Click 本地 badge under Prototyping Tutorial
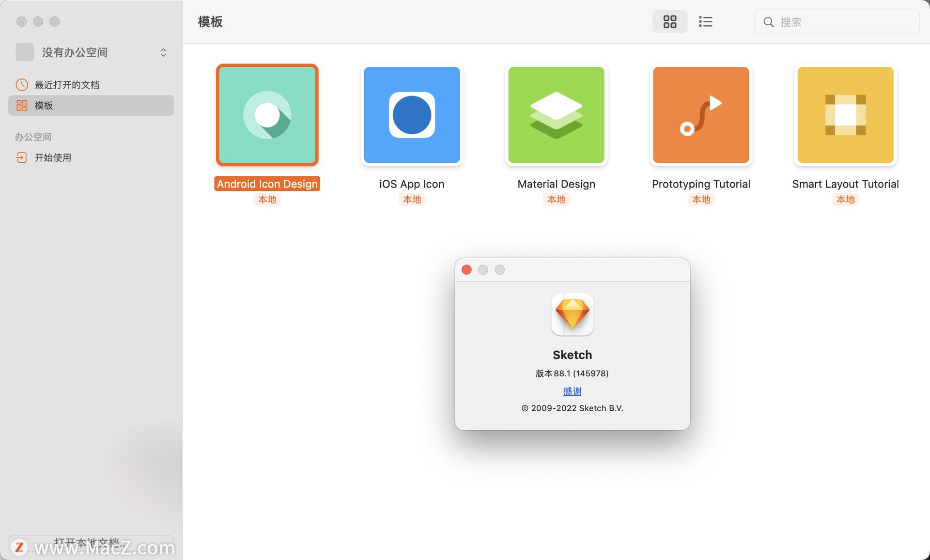930x560 pixels. pyautogui.click(x=701, y=200)
